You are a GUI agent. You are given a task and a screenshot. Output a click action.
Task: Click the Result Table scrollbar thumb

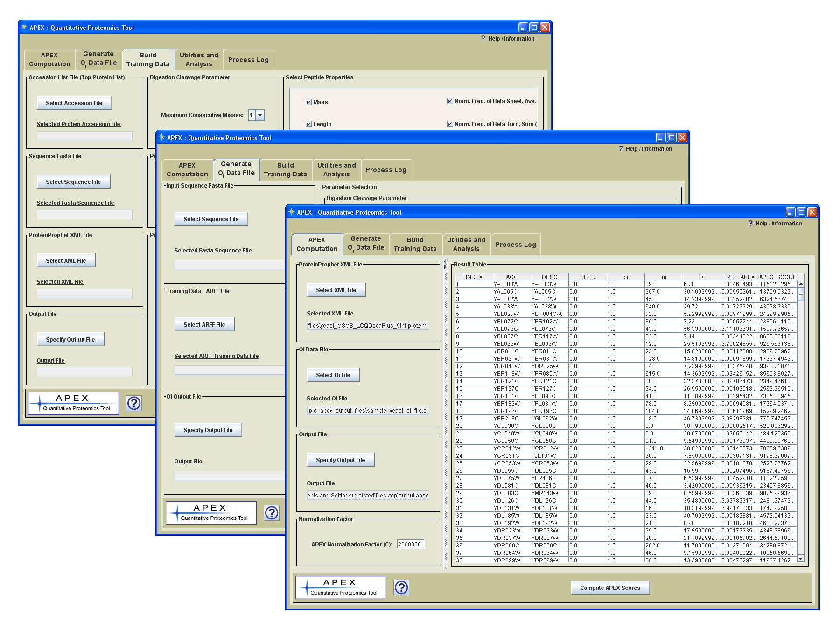point(801,294)
